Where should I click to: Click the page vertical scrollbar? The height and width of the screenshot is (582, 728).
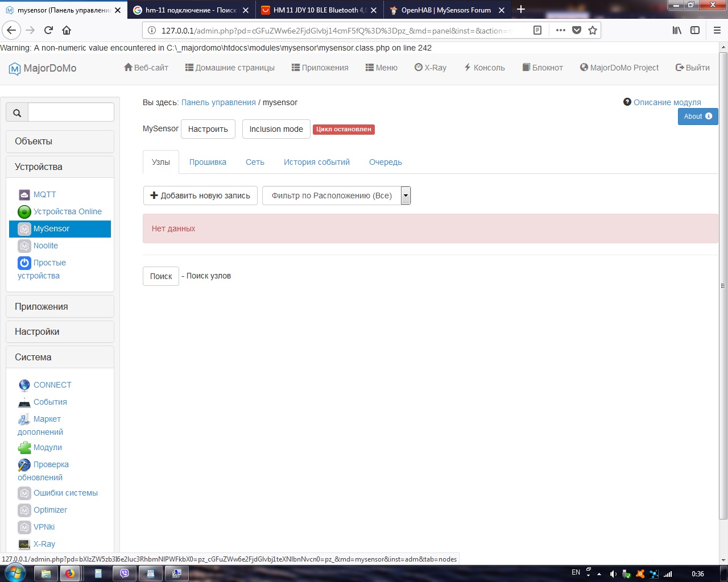(x=723, y=286)
